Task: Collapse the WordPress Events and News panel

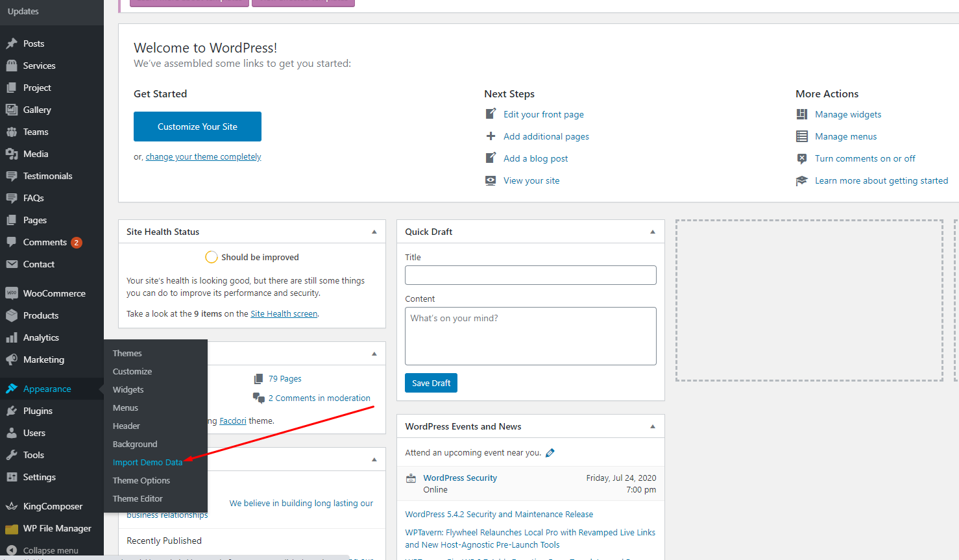Action: coord(652,426)
